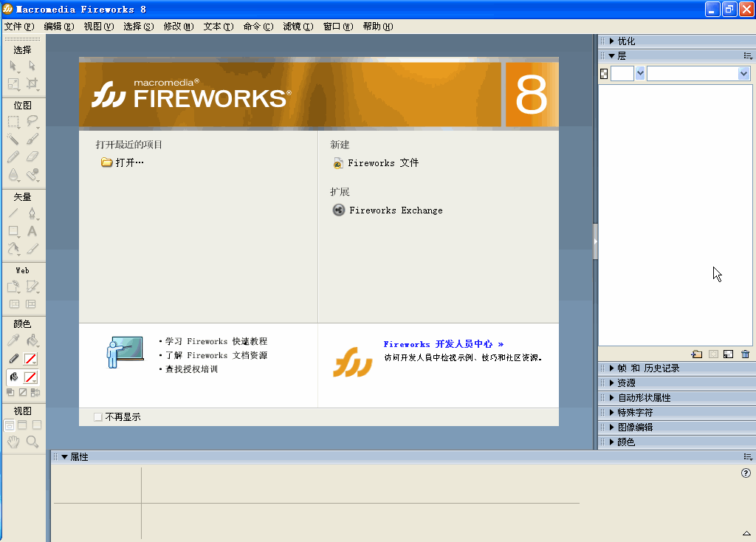Select the Eraser tool

[32, 157]
